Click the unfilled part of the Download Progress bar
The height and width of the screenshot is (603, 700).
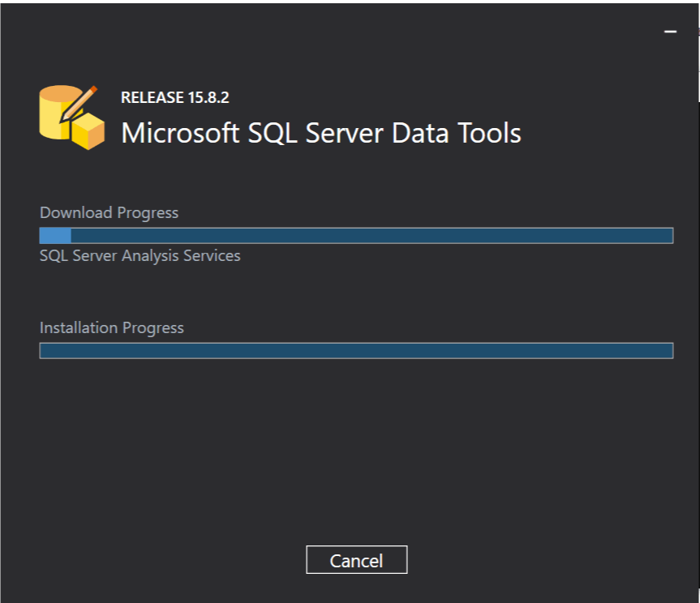tap(371, 236)
